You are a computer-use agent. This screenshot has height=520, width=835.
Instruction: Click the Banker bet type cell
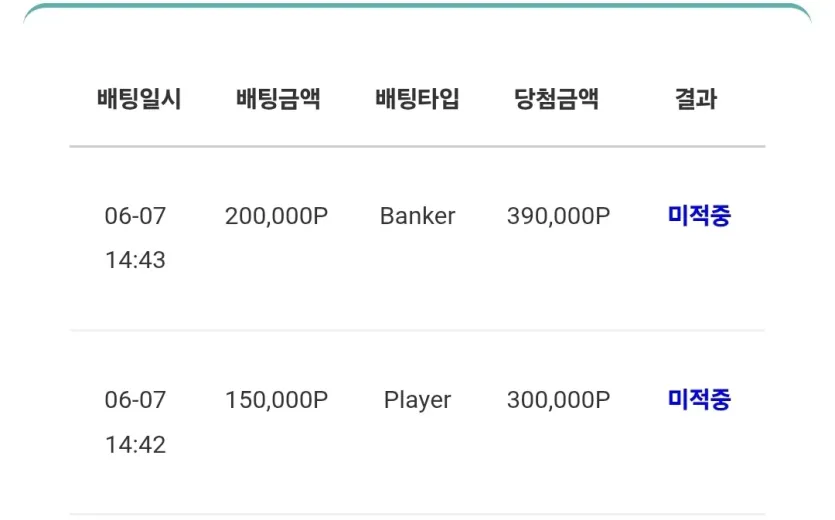pyautogui.click(x=418, y=216)
